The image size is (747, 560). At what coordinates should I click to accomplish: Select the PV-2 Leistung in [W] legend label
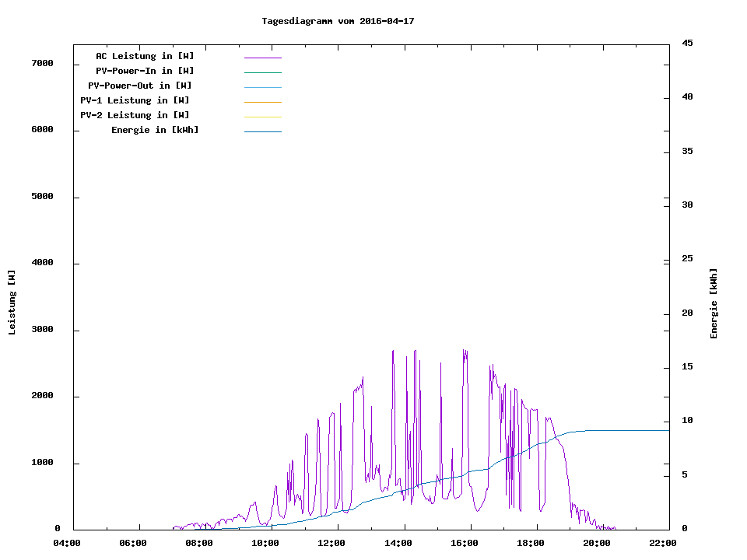click(135, 115)
